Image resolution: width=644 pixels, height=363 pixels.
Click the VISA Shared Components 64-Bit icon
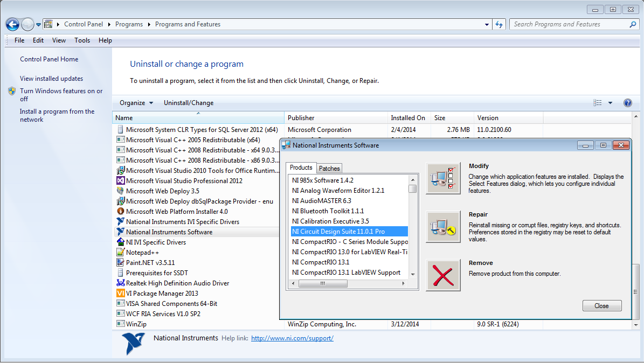[120, 303]
